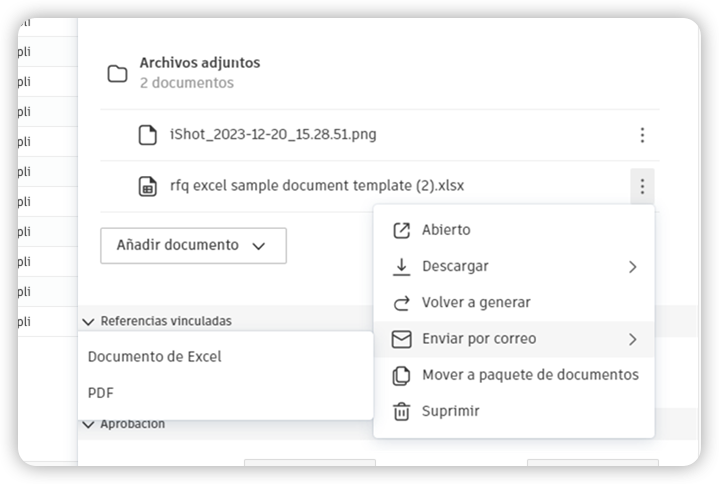
Task: Click the Abierto open-external icon
Action: click(401, 230)
